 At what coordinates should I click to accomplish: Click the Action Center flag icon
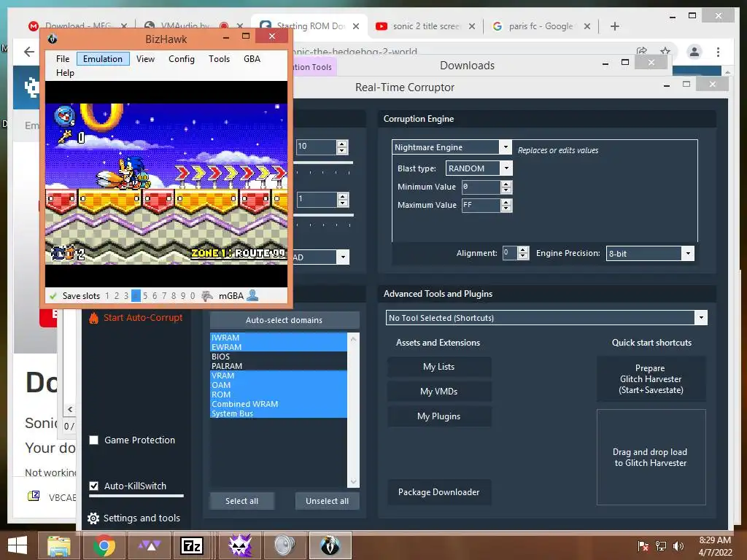click(x=643, y=546)
